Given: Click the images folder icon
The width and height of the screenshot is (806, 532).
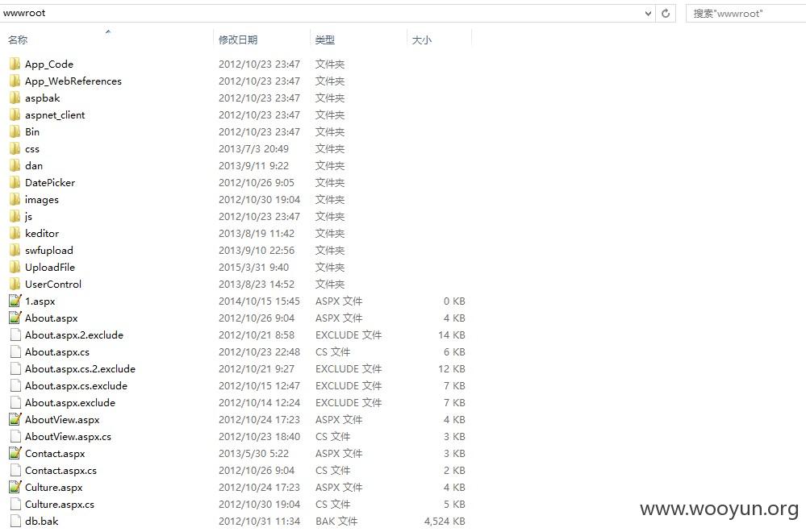Looking at the screenshot, I should tap(15, 200).
